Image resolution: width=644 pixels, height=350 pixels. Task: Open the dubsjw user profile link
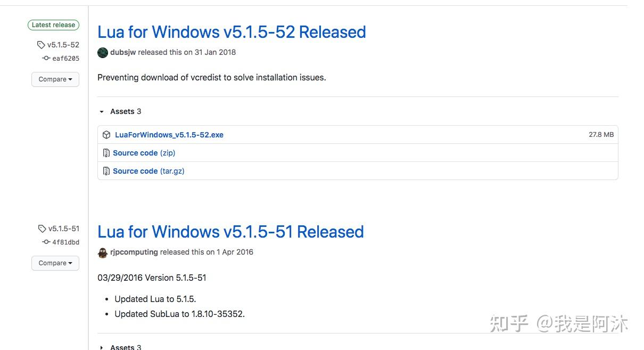pyautogui.click(x=123, y=52)
